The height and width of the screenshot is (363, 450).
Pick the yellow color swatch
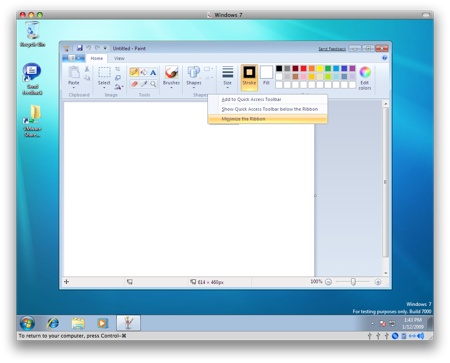[320, 68]
